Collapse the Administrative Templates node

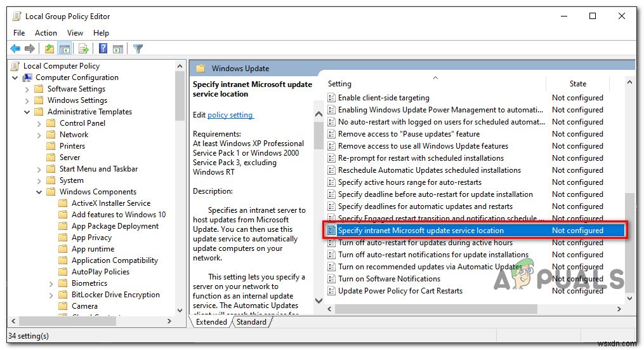coord(27,112)
